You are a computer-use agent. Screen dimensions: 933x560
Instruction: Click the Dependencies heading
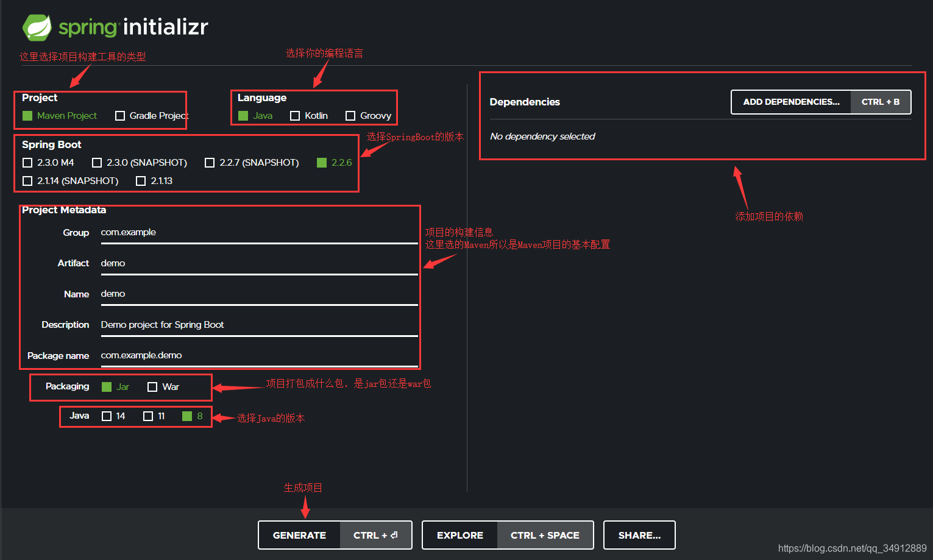[x=525, y=102]
